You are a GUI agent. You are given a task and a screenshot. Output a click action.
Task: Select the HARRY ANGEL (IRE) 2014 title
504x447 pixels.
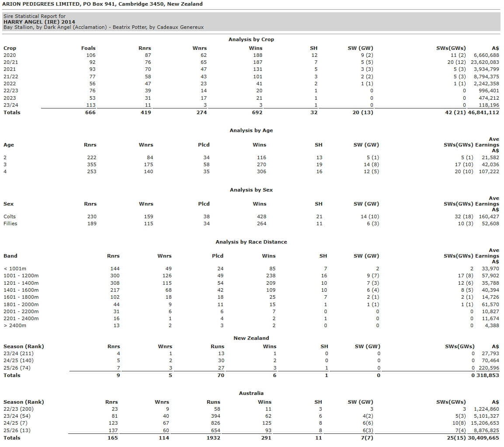(x=39, y=22)
